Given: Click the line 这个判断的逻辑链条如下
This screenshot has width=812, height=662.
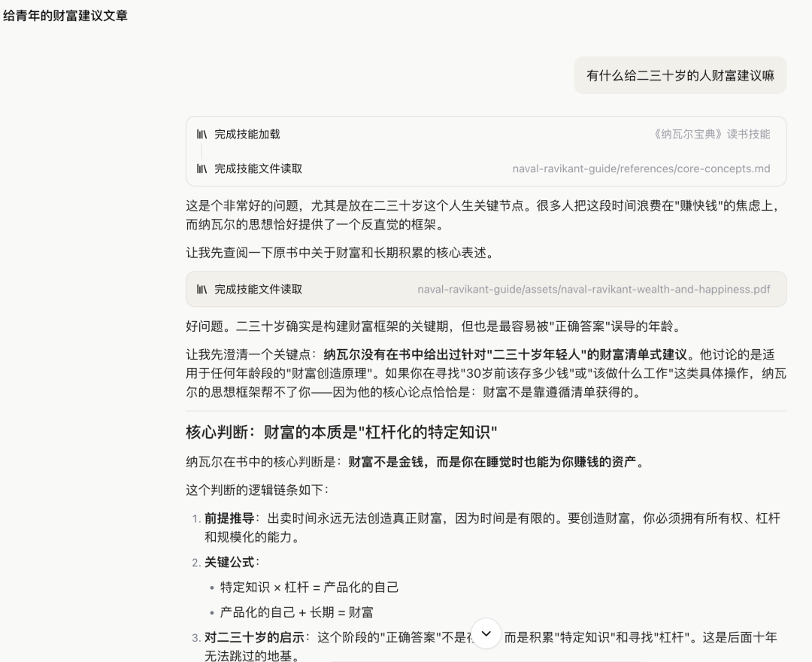Looking at the screenshot, I should [x=257, y=490].
